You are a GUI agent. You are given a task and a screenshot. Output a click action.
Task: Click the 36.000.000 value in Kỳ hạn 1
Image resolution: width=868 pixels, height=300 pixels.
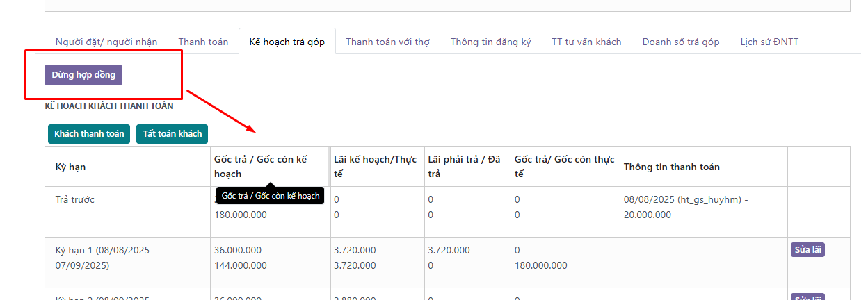point(238,250)
